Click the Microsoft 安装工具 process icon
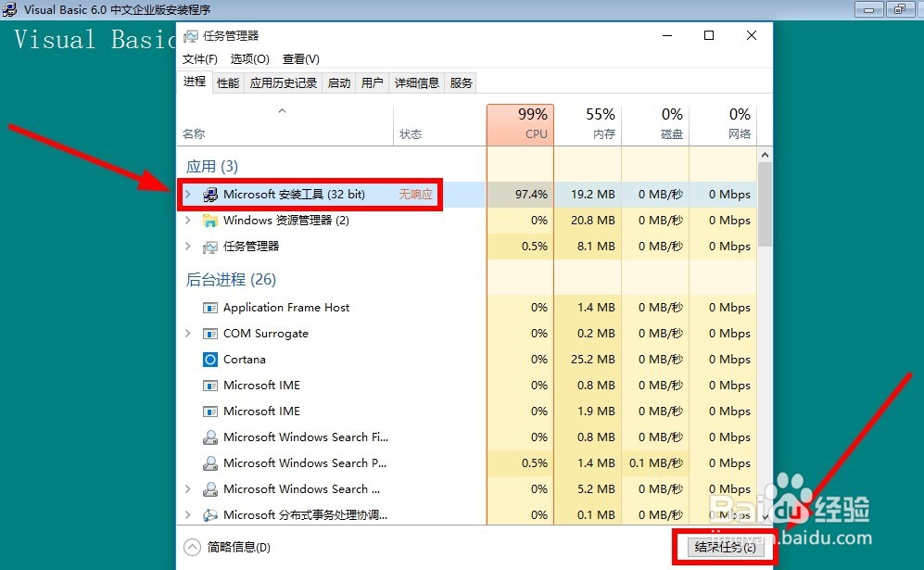Image resolution: width=924 pixels, height=570 pixels. pos(209,195)
